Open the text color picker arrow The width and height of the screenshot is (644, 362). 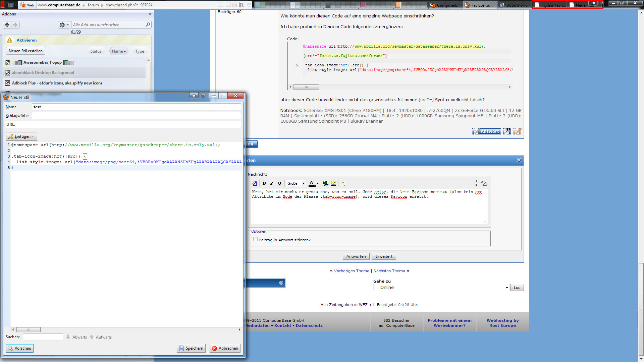tap(318, 183)
